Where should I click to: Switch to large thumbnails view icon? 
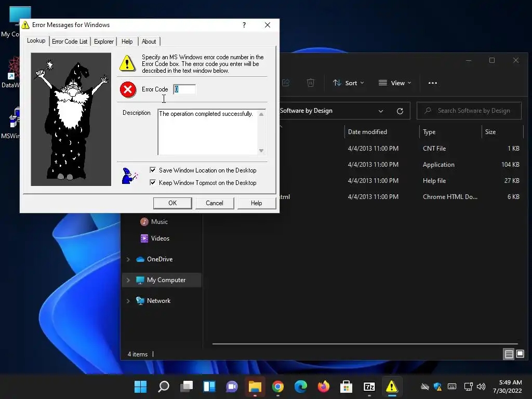point(520,354)
